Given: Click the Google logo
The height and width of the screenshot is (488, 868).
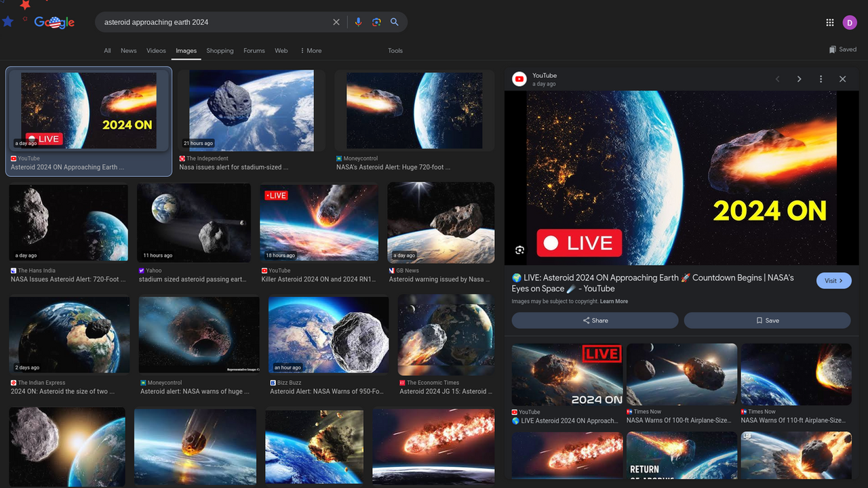Looking at the screenshot, I should [x=54, y=22].
